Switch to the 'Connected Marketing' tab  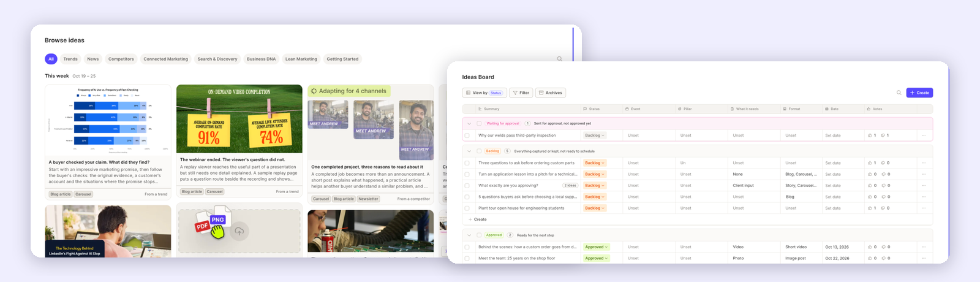[x=166, y=59]
